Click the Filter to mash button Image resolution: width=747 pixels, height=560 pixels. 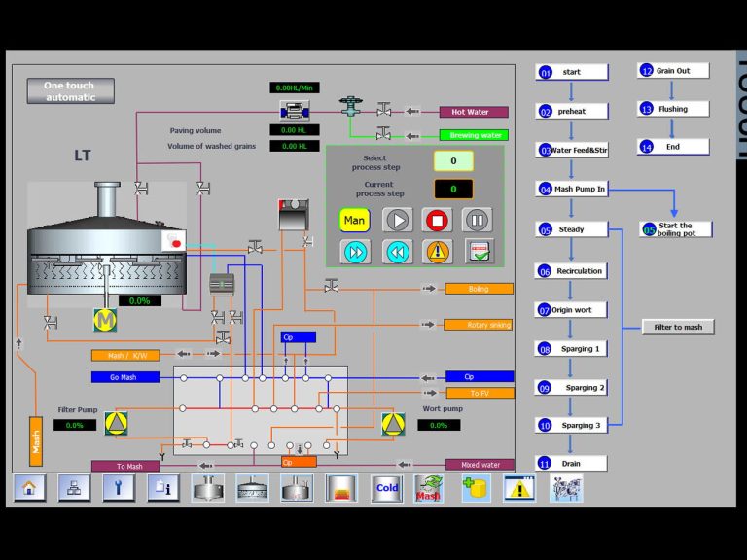678,328
